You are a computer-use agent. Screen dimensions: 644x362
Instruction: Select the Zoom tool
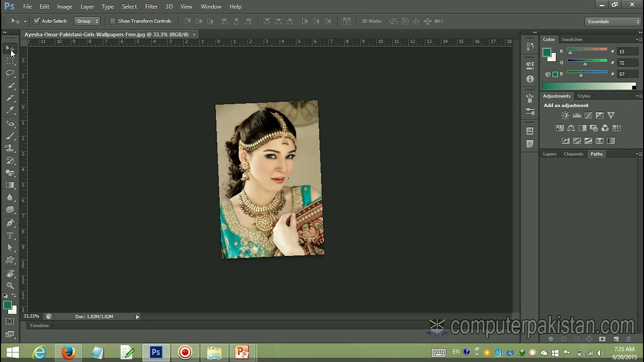pos(10,286)
